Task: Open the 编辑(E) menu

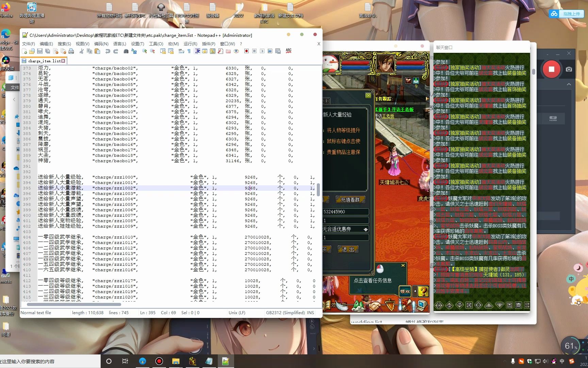Action: point(46,44)
